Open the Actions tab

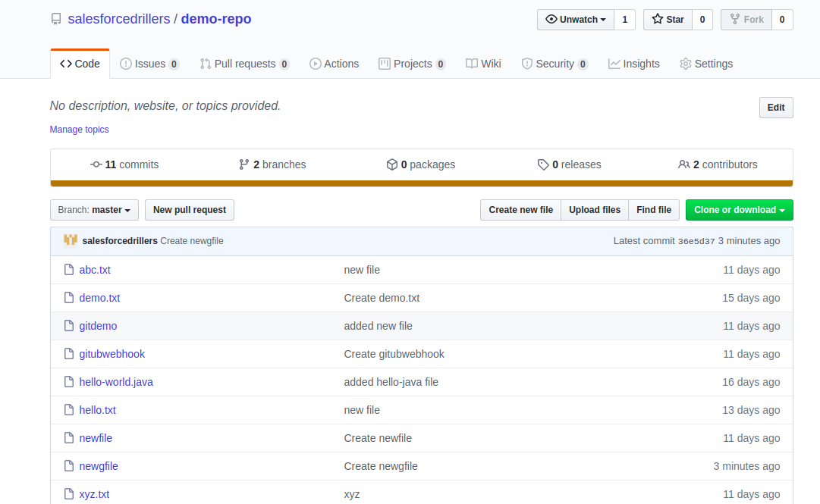click(335, 64)
